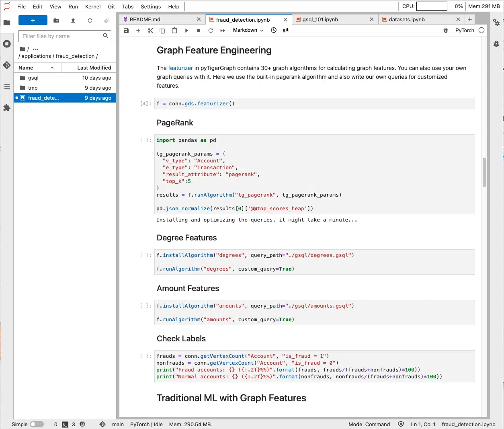Open property inspector gears on right sidebar
The height and width of the screenshot is (429, 504).
(x=496, y=23)
